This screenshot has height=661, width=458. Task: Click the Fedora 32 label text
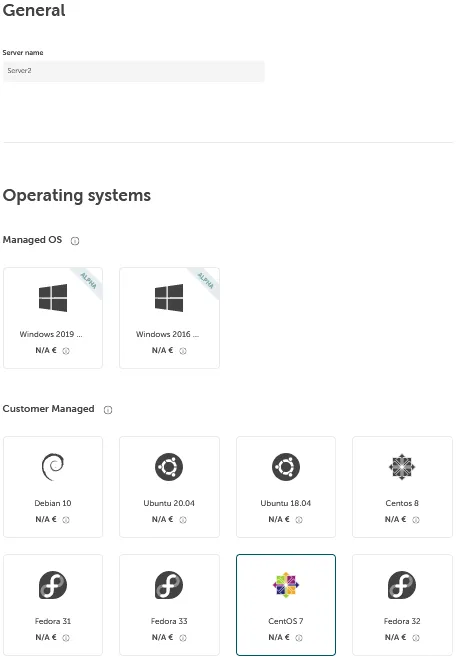pos(402,621)
